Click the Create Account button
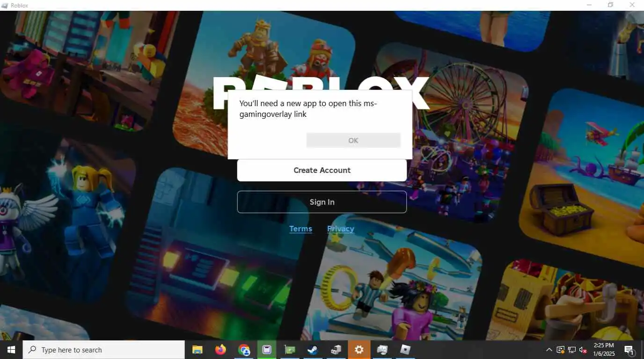Image resolution: width=644 pixels, height=359 pixels. click(x=322, y=170)
